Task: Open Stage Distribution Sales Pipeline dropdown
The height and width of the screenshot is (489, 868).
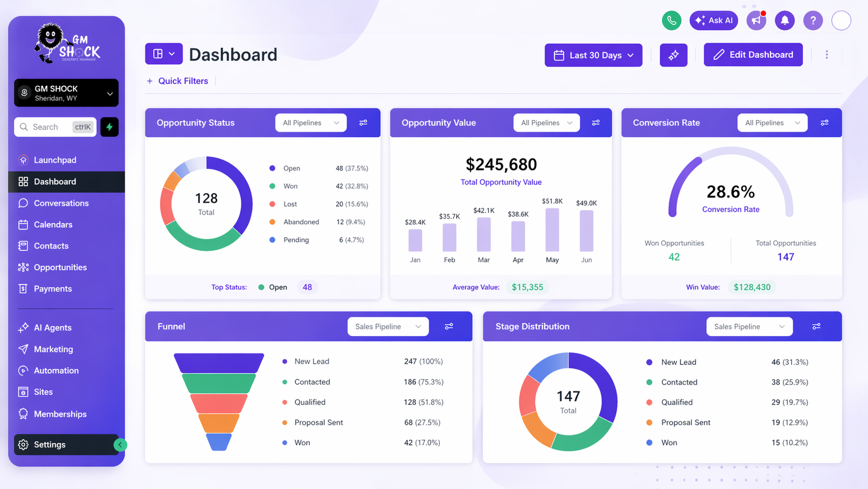Action: [749, 326]
